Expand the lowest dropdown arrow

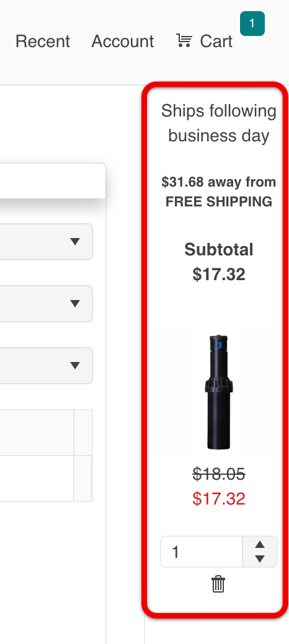(75, 366)
